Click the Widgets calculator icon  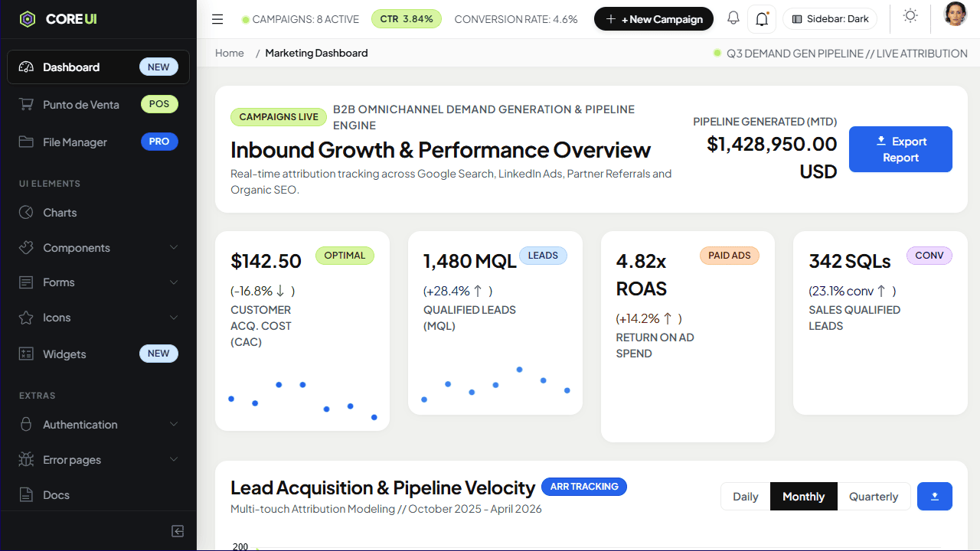click(x=26, y=354)
